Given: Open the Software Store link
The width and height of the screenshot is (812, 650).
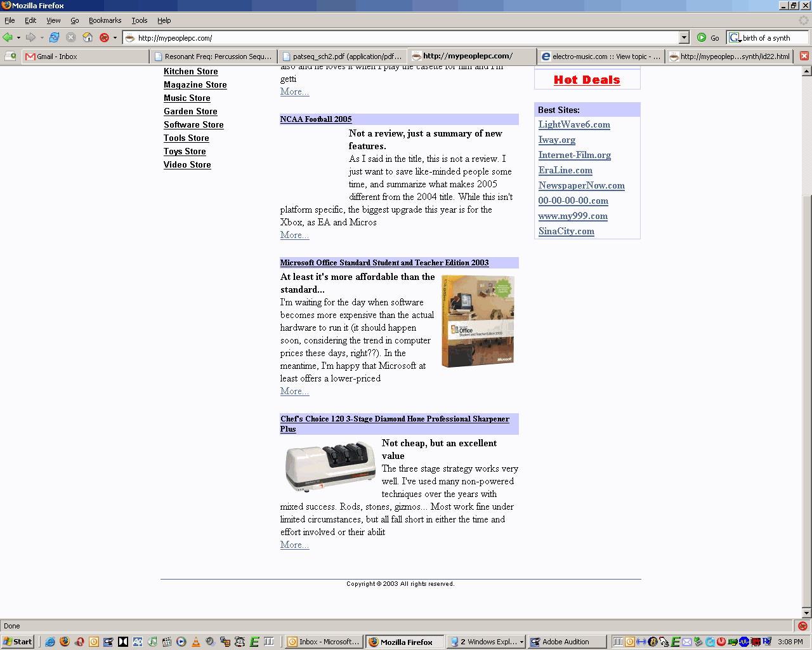Looking at the screenshot, I should [193, 125].
